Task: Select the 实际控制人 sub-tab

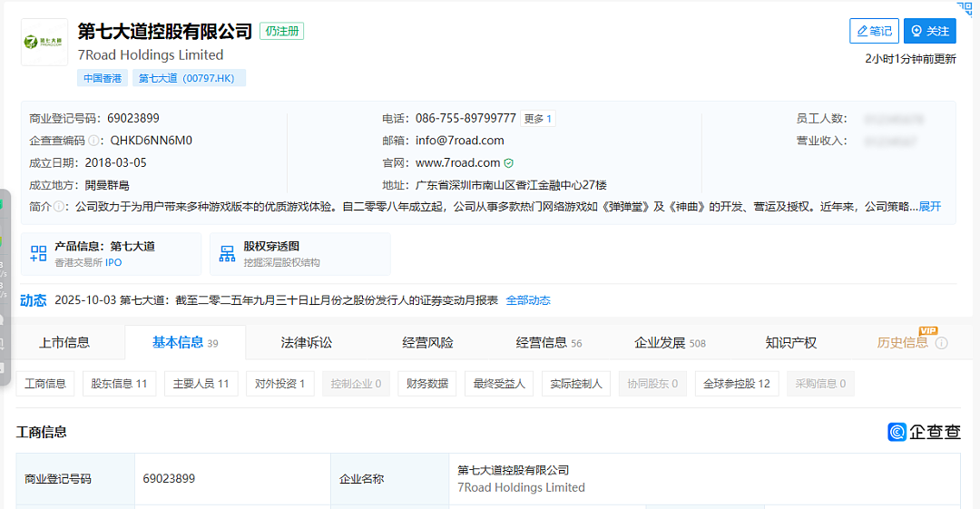Action: click(575, 383)
